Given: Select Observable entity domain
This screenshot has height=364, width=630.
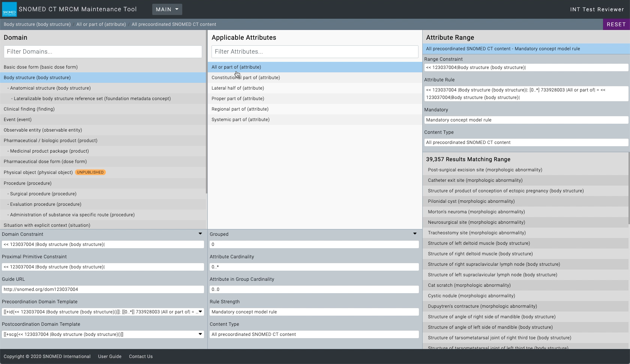Looking at the screenshot, I should pyautogui.click(x=103, y=130).
